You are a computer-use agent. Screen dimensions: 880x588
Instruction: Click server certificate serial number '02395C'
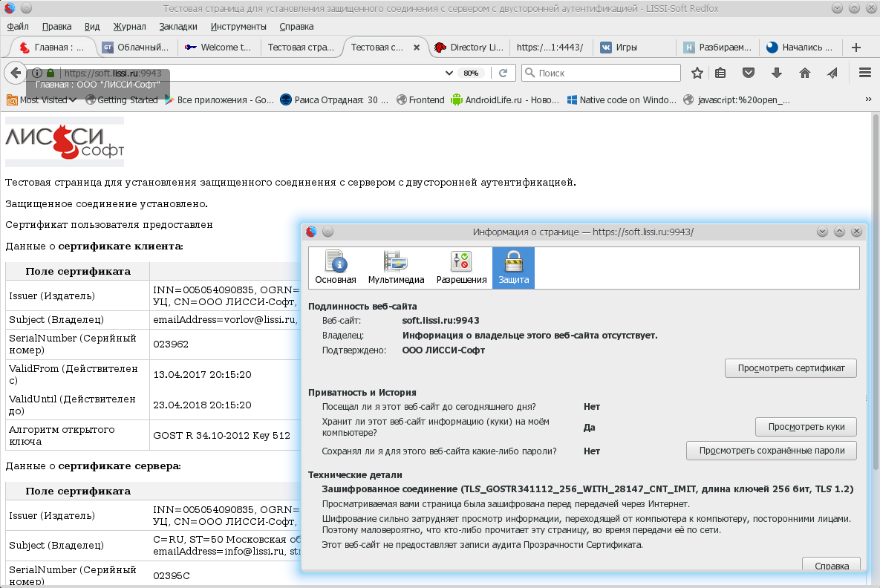172,575
